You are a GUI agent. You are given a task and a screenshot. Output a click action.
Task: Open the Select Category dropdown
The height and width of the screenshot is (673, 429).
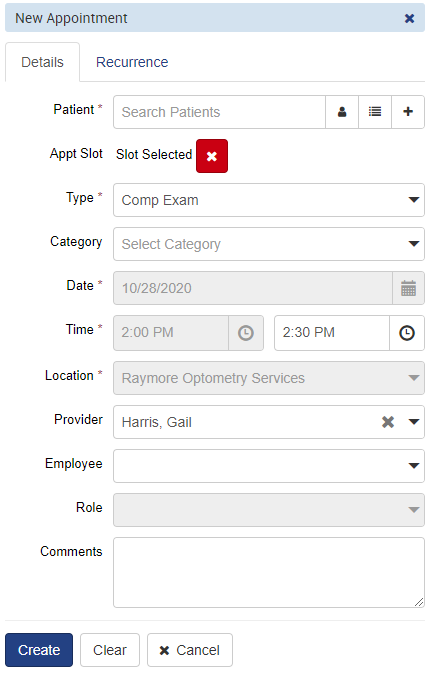[x=269, y=244]
